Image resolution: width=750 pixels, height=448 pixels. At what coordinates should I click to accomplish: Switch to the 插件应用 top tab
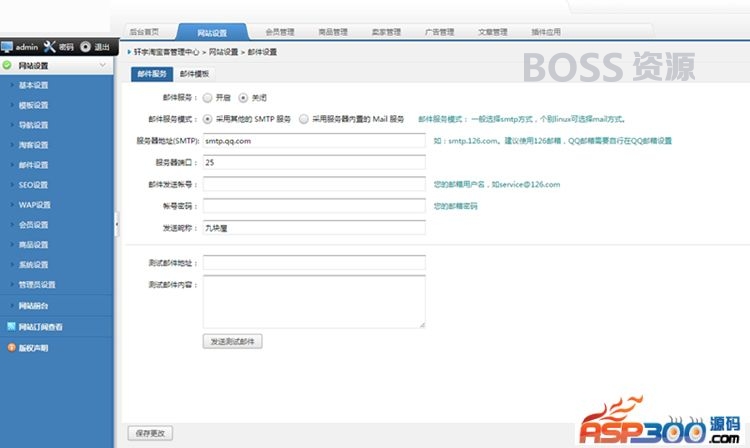click(x=546, y=32)
